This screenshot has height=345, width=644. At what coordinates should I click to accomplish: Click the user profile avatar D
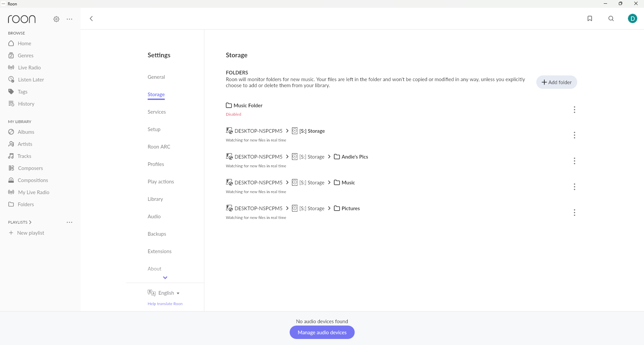(632, 18)
